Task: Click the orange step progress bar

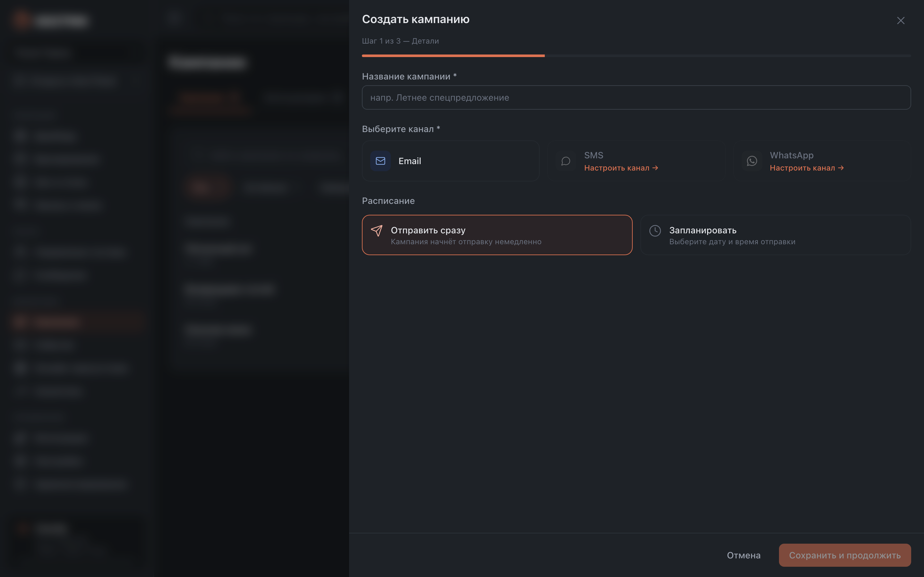Action: (x=453, y=56)
